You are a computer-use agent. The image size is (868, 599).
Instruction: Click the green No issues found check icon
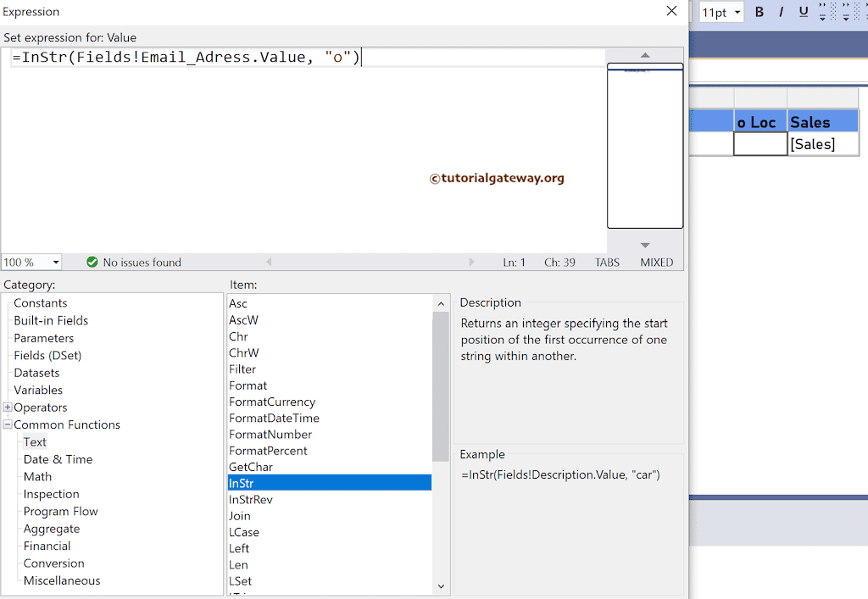pyautogui.click(x=92, y=262)
